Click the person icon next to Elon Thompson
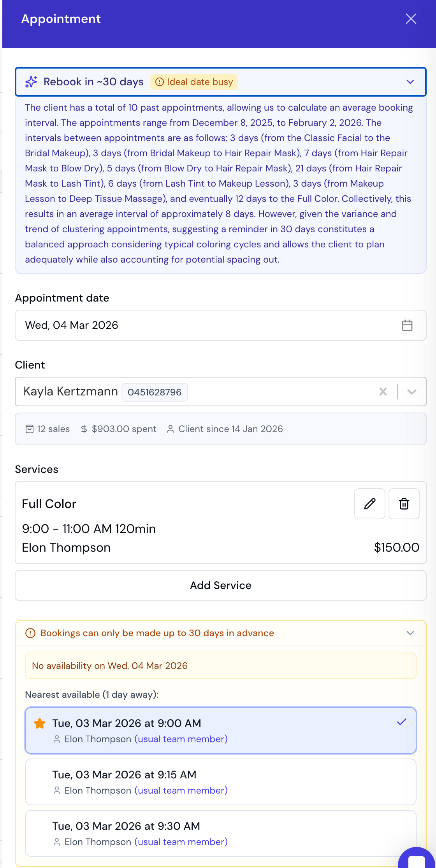 click(x=56, y=739)
